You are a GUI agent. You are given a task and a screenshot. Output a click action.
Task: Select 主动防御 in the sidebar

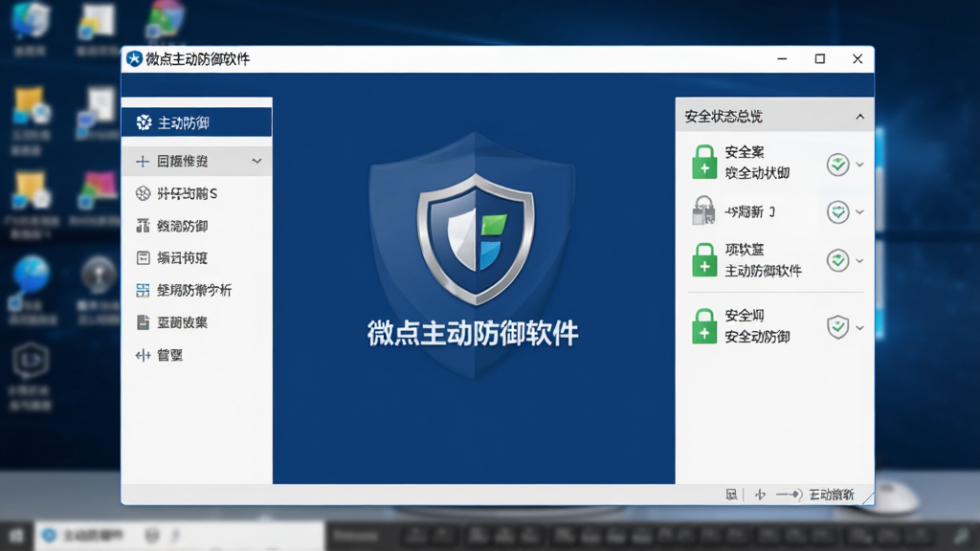(x=197, y=122)
